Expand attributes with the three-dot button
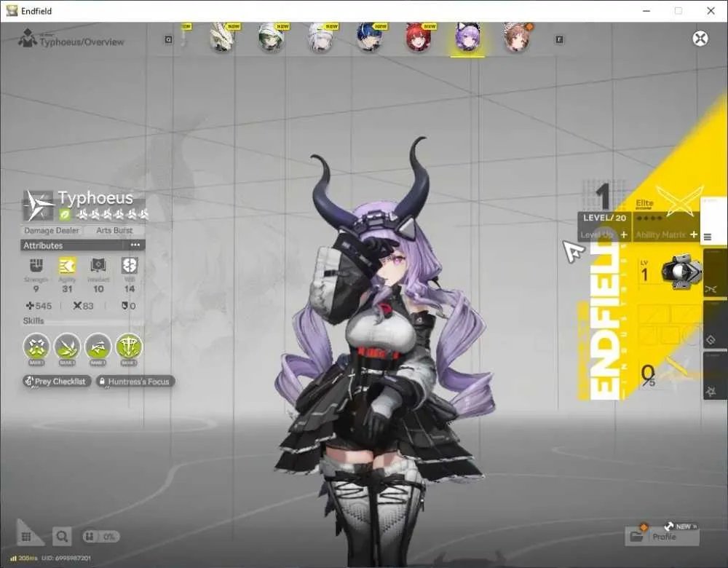This screenshot has width=728, height=568. pos(135,245)
